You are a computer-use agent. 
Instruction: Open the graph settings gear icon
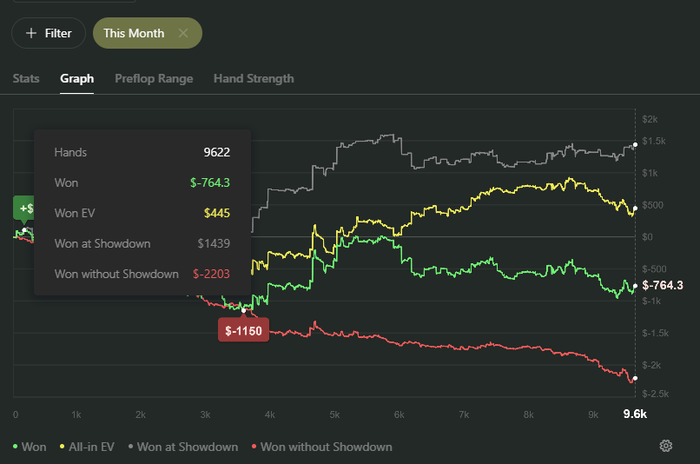666,446
